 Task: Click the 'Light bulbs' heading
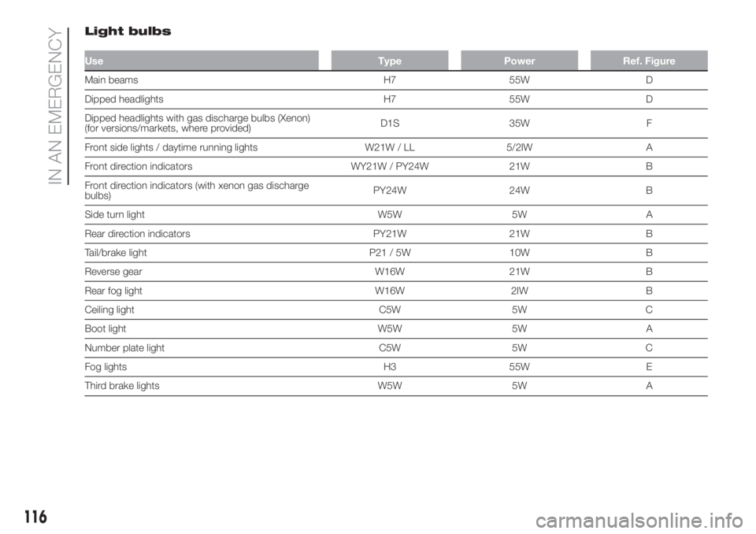pos(128,32)
